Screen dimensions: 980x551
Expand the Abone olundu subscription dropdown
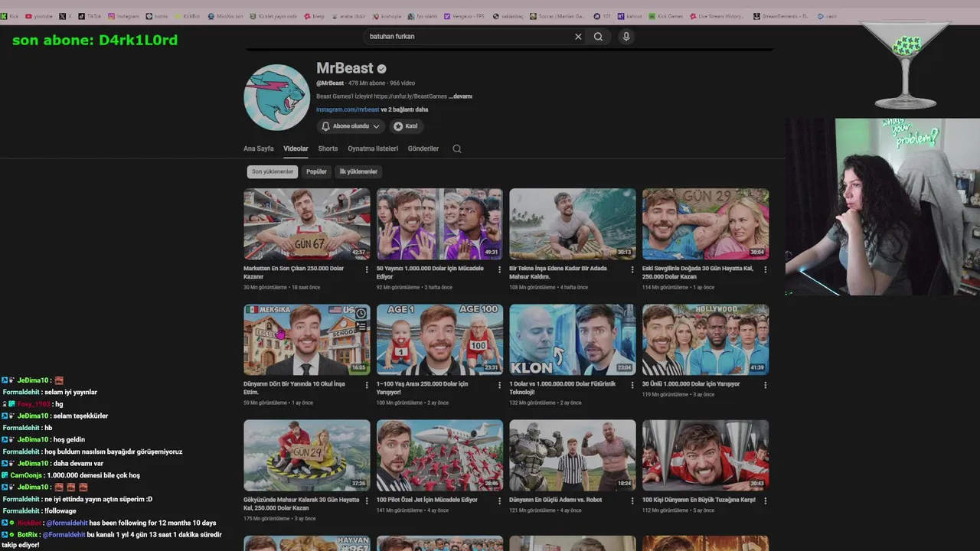click(x=351, y=126)
